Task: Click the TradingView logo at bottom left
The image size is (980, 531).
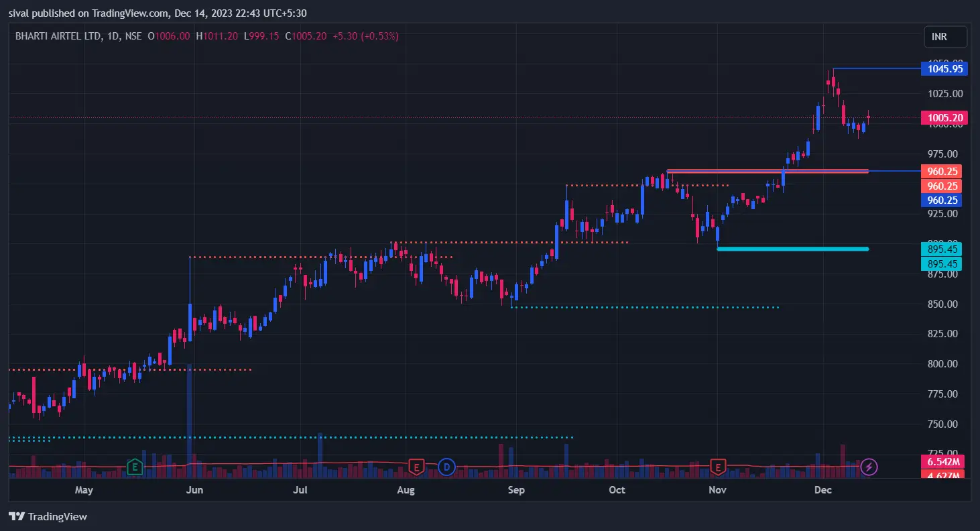Action: point(48,516)
